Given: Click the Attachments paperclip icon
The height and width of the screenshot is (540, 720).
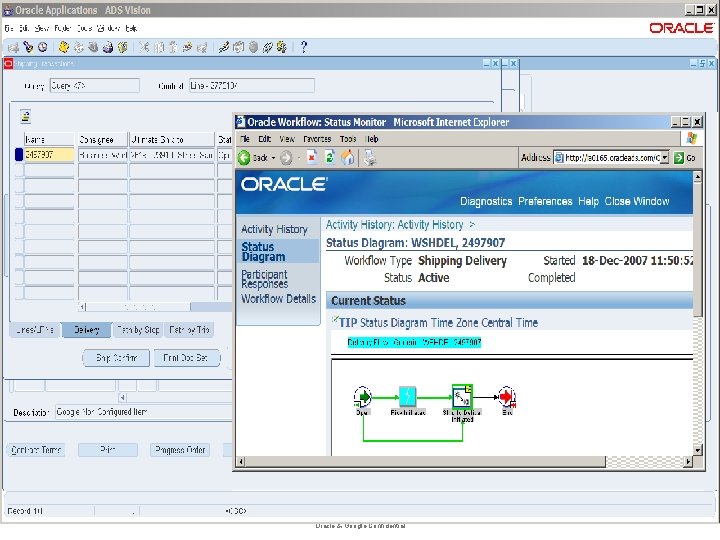Looking at the screenshot, I should pyautogui.click(x=268, y=47).
